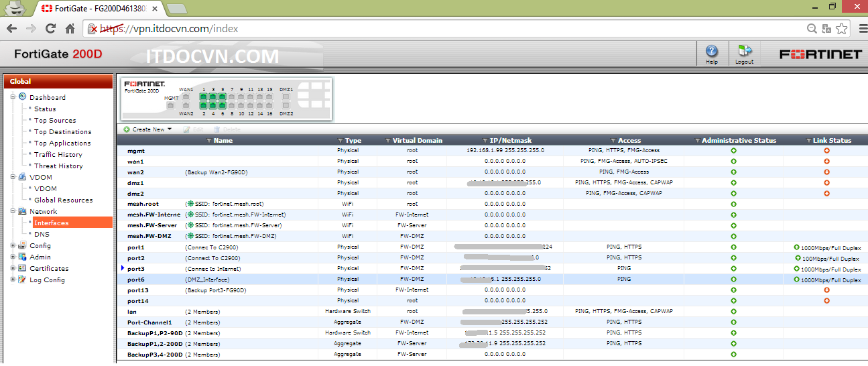Click the Logout icon
This screenshot has height=366, width=868.
744,52
